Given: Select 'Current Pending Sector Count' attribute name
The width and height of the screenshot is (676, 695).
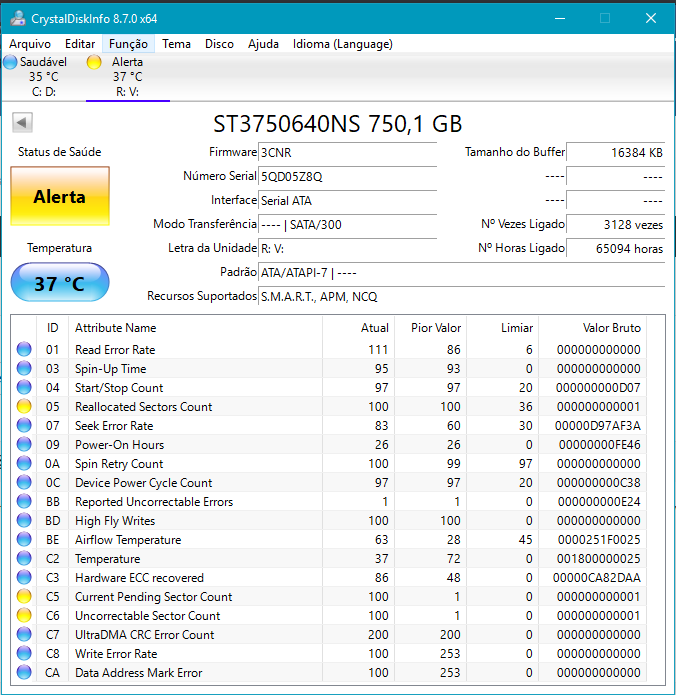Looking at the screenshot, I should (153, 597).
